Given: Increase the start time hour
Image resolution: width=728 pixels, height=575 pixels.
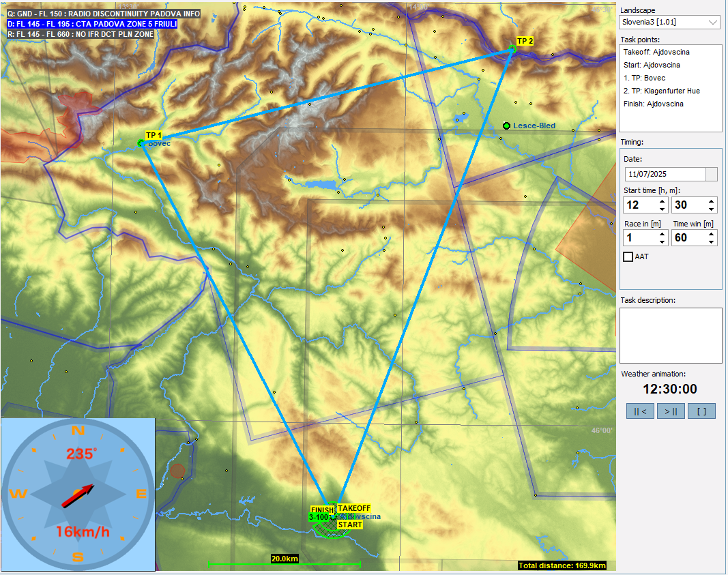Looking at the screenshot, I should click(x=663, y=201).
